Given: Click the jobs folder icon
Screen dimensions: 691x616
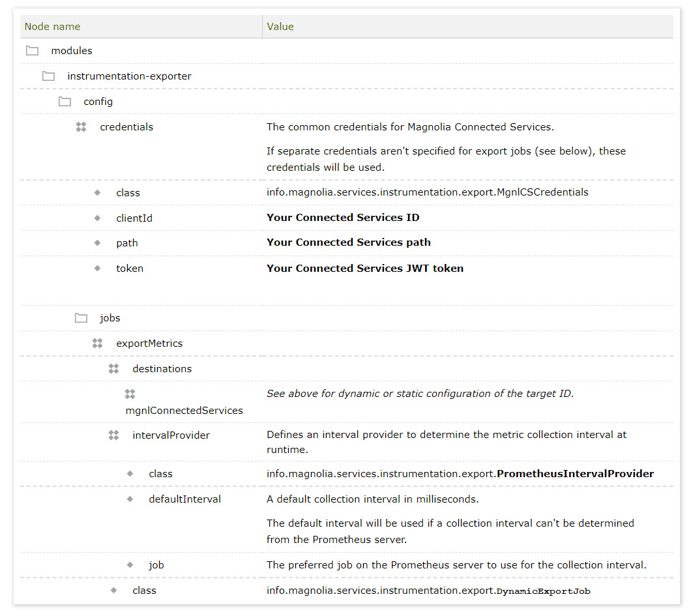Looking at the screenshot, I should pos(81,317).
